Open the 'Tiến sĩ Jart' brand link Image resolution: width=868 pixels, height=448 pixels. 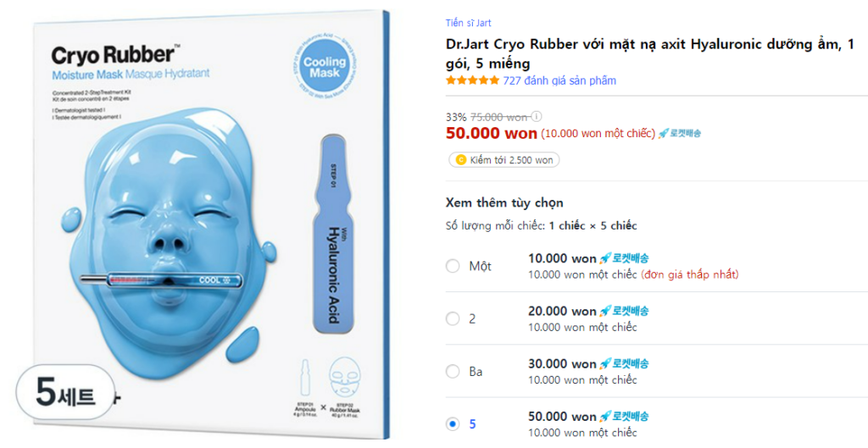pyautogui.click(x=468, y=23)
